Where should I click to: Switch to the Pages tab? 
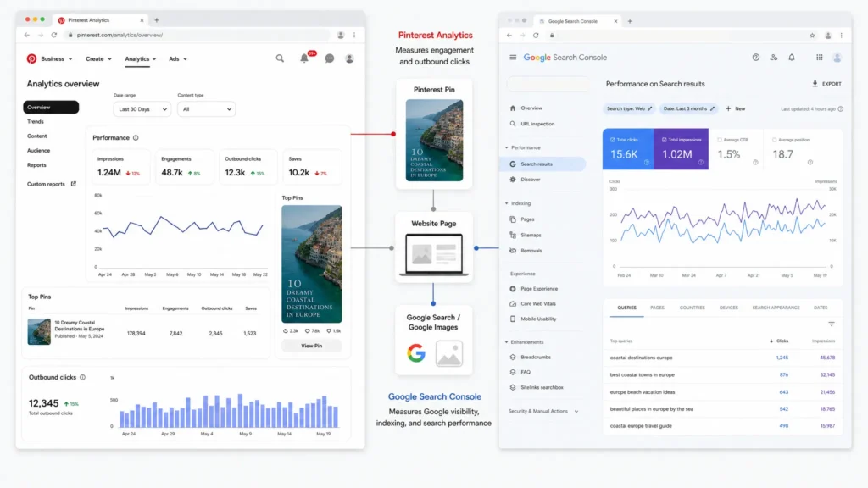click(x=657, y=308)
